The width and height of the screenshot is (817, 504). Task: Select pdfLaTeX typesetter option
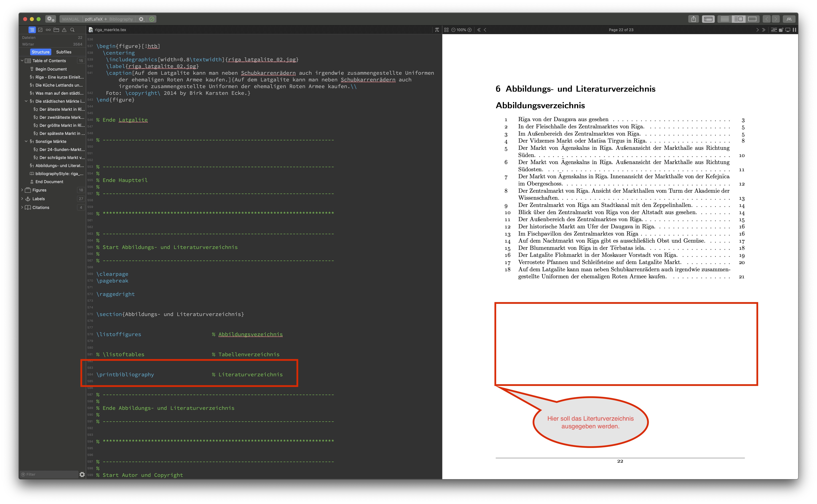(94, 19)
